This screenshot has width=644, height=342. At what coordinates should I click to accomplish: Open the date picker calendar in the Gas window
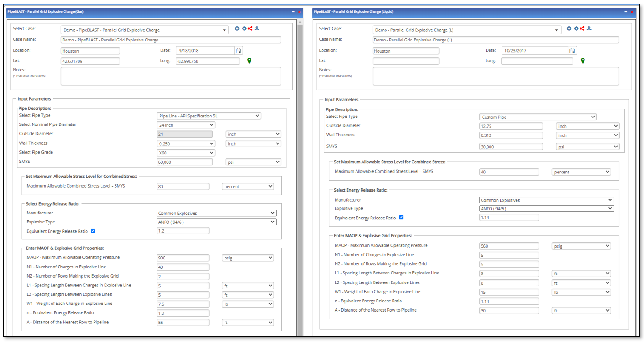pos(238,50)
